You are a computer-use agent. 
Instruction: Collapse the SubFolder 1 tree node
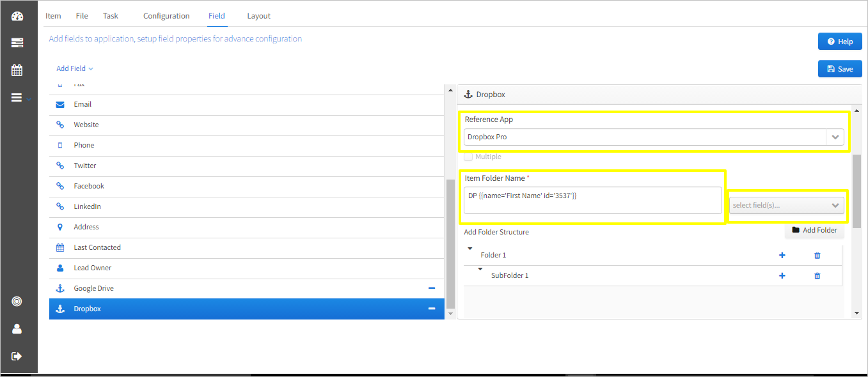click(x=480, y=269)
